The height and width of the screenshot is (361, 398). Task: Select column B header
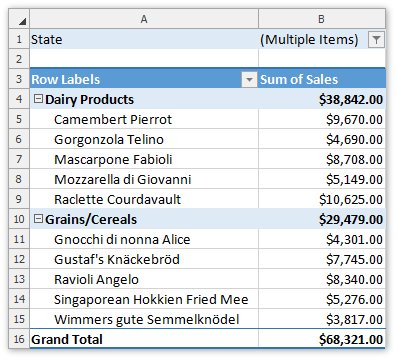point(322,19)
